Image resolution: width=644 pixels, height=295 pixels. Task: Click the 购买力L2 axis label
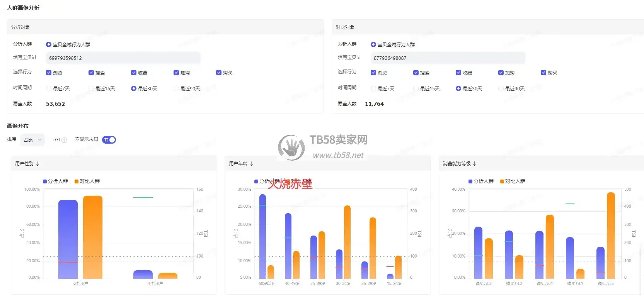coord(514,283)
